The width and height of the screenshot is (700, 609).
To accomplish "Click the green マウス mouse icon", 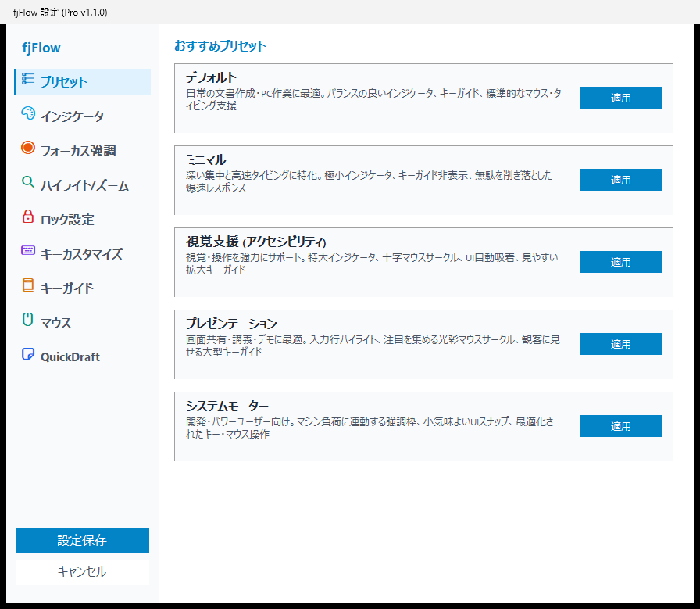I will click(x=27, y=320).
